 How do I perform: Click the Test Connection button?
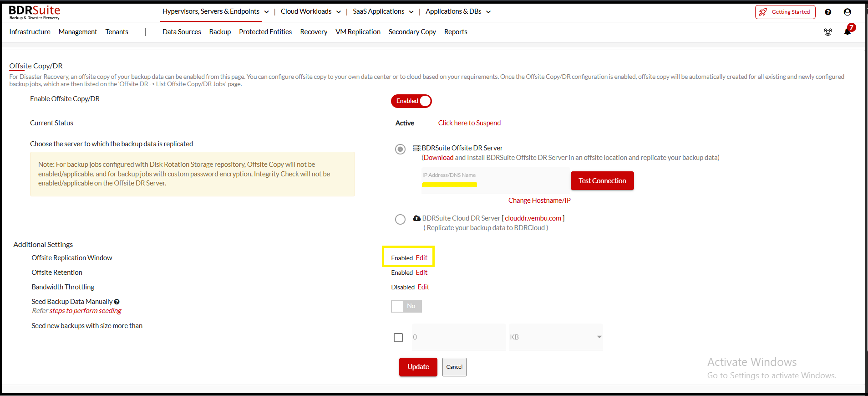click(x=602, y=181)
